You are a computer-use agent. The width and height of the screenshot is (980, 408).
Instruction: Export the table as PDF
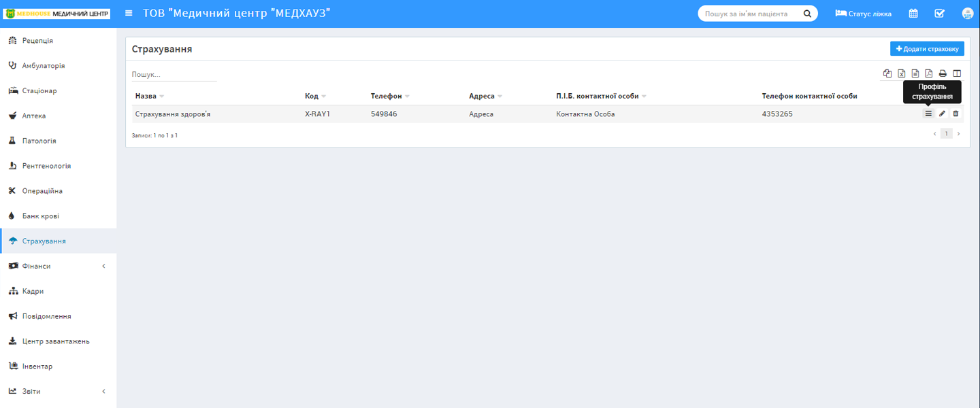(x=929, y=73)
